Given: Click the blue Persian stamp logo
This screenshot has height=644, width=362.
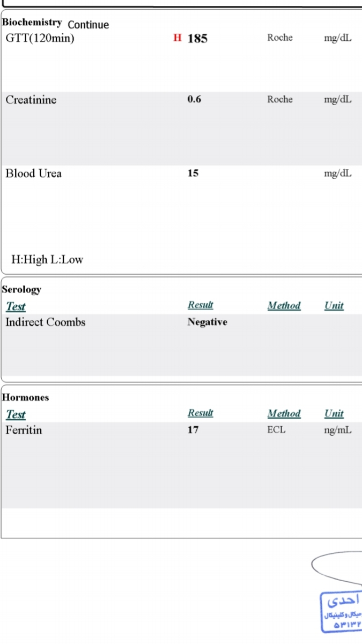Looking at the screenshot, I should [342, 612].
